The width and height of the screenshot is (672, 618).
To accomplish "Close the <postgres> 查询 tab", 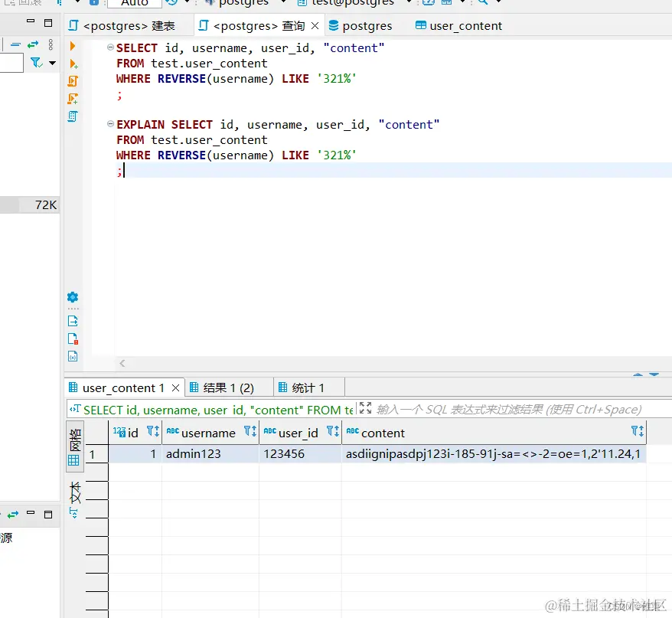I will pyautogui.click(x=315, y=26).
